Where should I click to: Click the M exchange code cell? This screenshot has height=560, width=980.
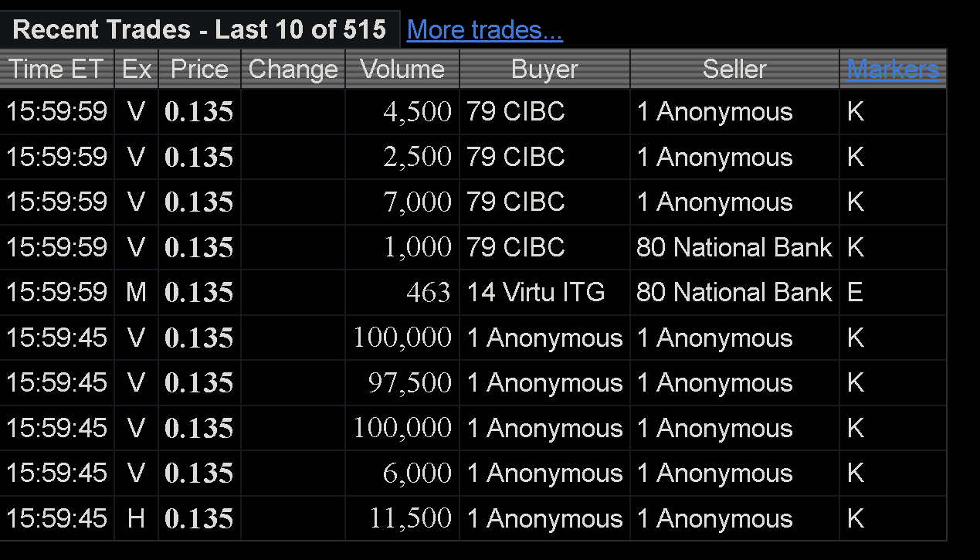137,293
